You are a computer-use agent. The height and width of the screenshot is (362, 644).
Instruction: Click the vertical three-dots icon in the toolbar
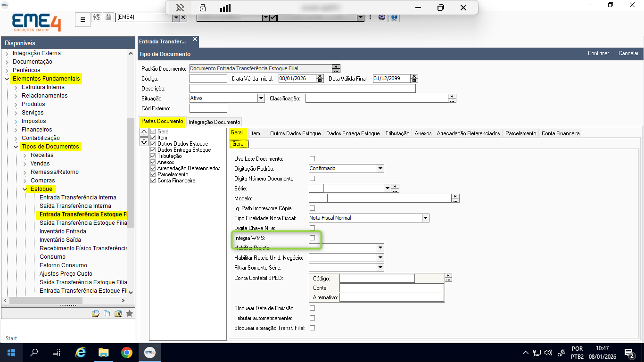(x=371, y=17)
